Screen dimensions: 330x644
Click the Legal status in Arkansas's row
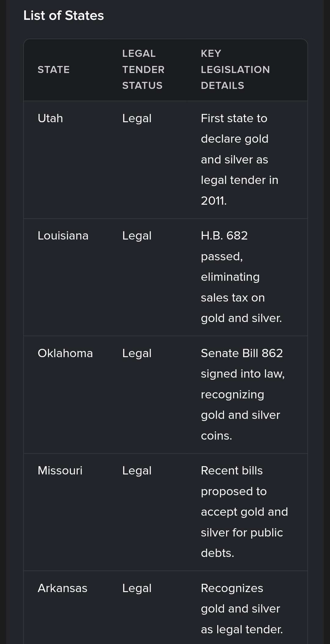coord(137,588)
